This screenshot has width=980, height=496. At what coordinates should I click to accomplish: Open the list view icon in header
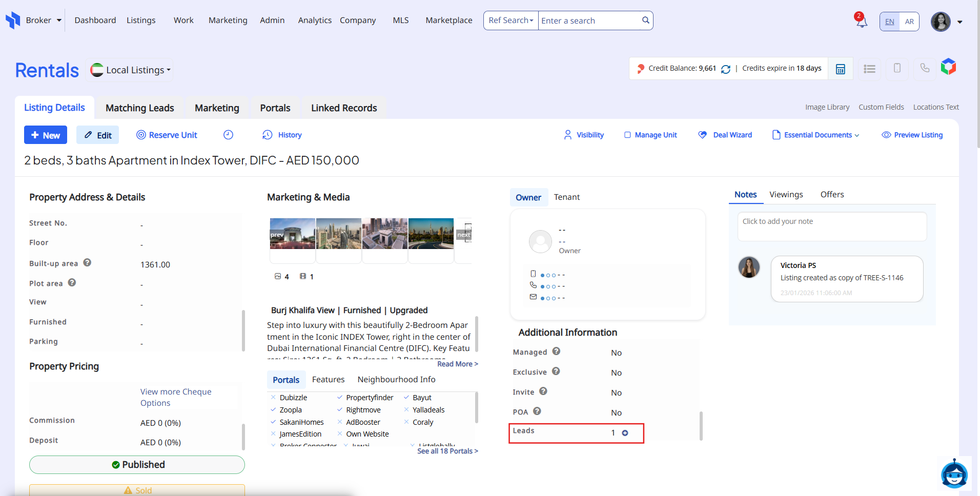(869, 69)
